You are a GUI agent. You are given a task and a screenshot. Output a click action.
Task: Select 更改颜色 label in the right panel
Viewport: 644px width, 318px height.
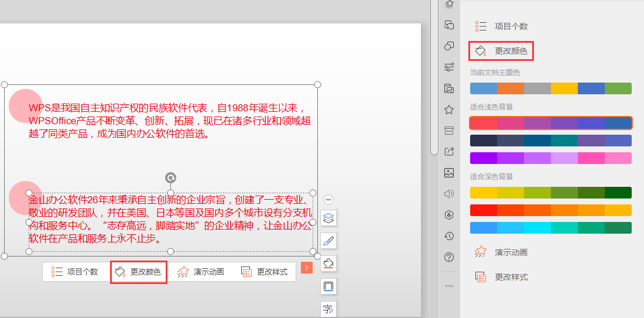pos(511,52)
